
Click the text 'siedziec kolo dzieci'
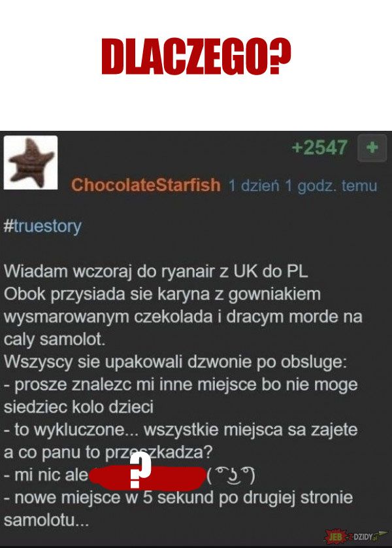pyautogui.click(x=78, y=407)
